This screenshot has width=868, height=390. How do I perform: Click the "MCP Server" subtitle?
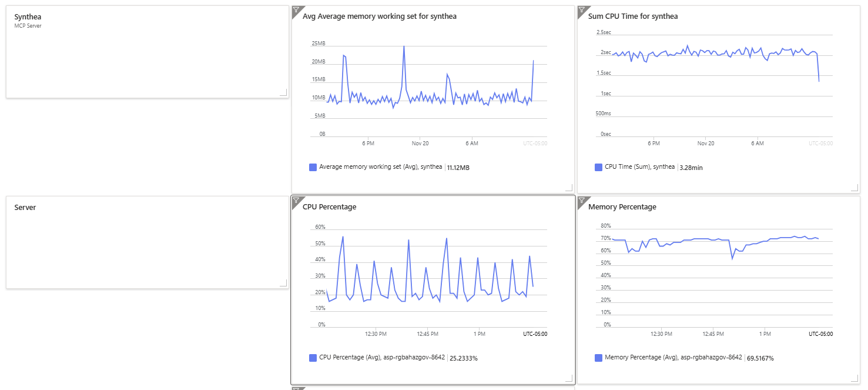pos(28,26)
